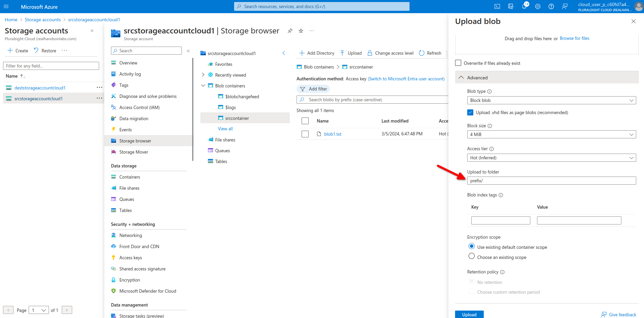The image size is (644, 318).
Task: Click the help question mark icon
Action: 551,6
